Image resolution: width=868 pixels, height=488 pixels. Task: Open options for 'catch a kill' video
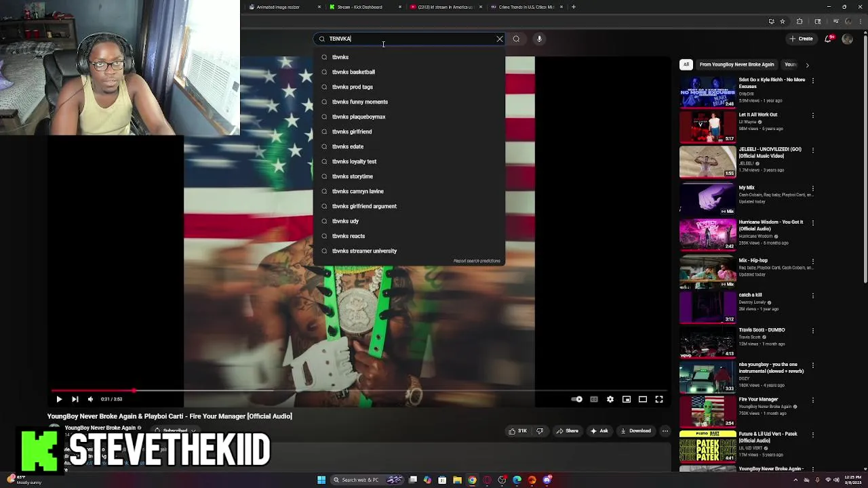(x=813, y=296)
